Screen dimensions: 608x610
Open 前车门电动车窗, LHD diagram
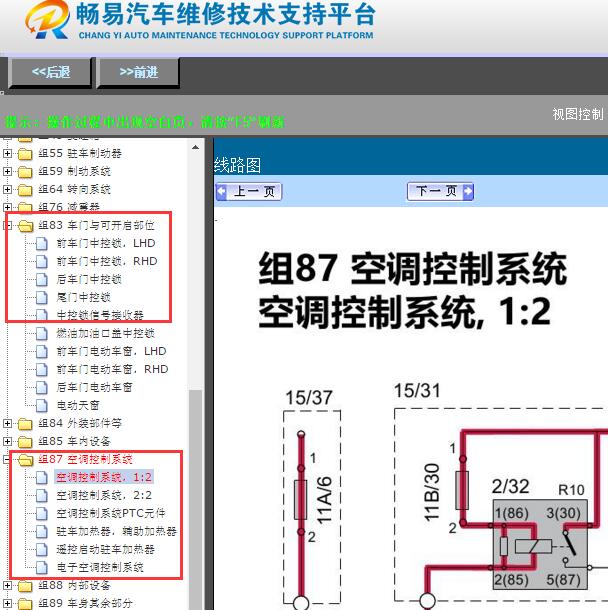[x=111, y=351]
